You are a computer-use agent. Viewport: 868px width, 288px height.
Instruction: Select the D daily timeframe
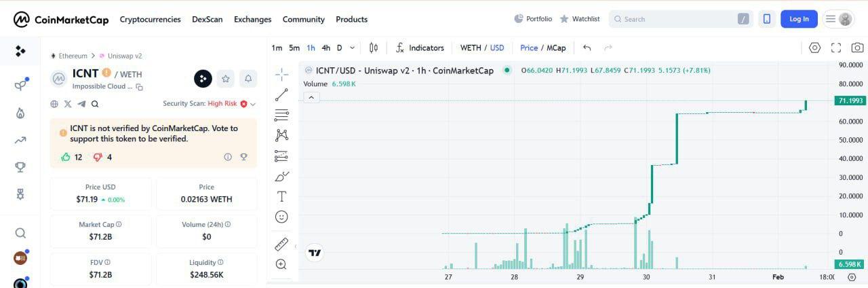coord(340,48)
